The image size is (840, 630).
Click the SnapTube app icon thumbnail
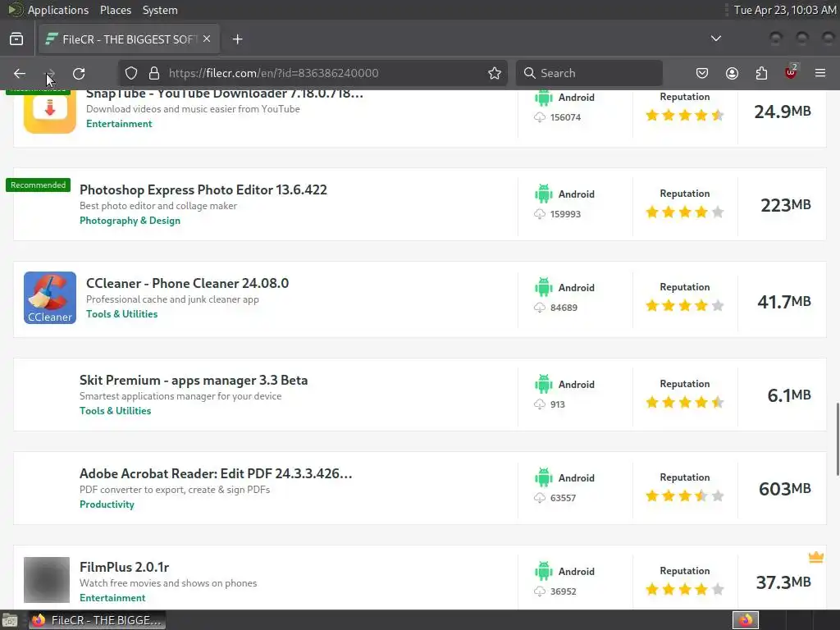click(x=50, y=112)
